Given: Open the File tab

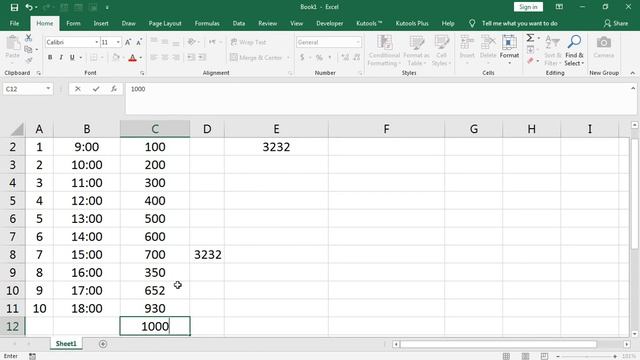Looking at the screenshot, I should 14,24.
